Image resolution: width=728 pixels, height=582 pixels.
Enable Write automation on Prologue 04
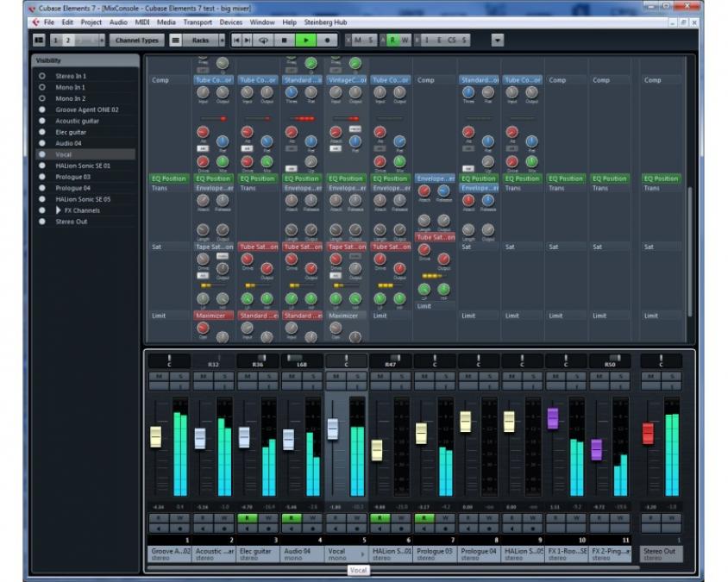pos(489,518)
